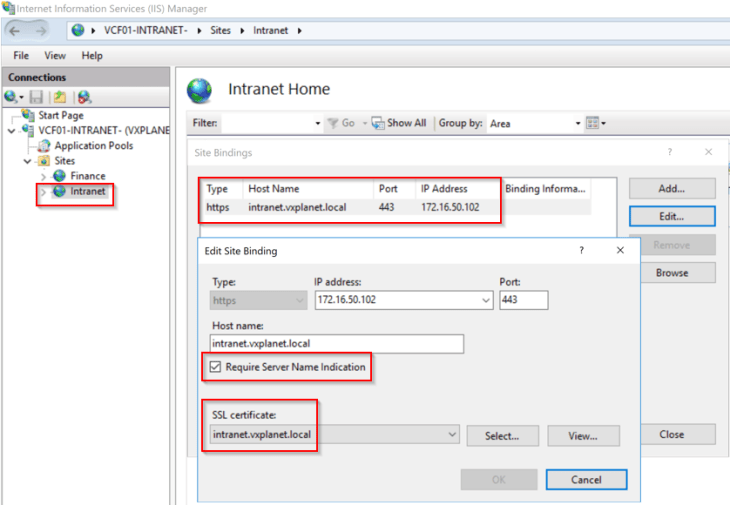The width and height of the screenshot is (730, 505).
Task: Open the Group by Area dropdown
Action: [x=578, y=123]
